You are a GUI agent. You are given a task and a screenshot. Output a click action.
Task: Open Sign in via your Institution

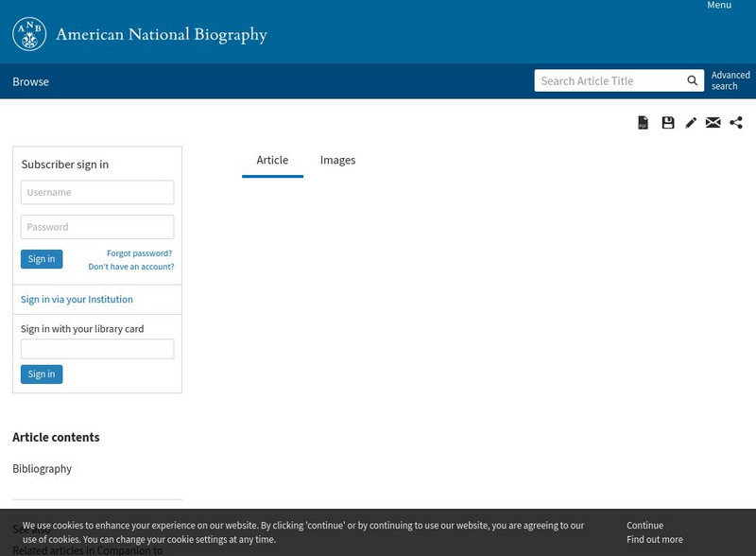[x=77, y=299]
